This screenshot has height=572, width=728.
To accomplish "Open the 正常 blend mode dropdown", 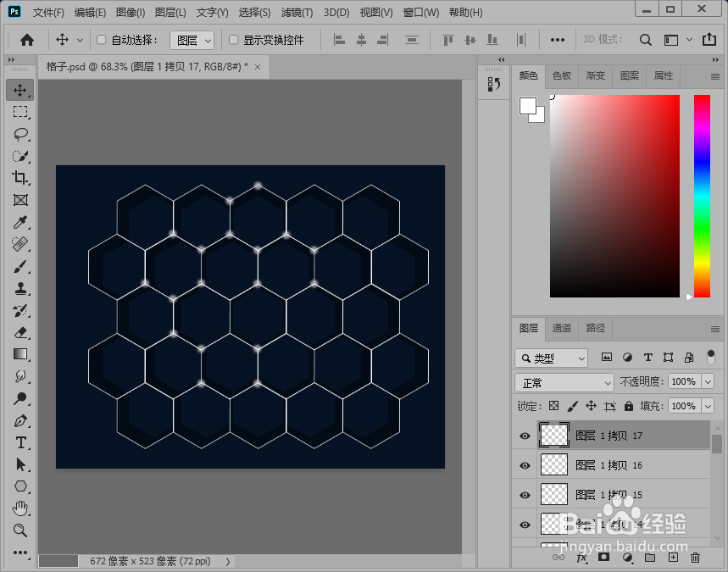I will point(564,382).
